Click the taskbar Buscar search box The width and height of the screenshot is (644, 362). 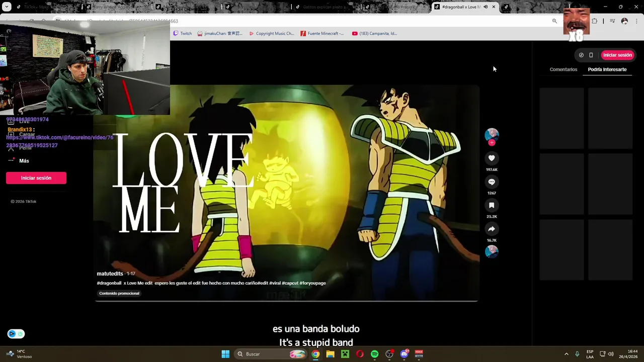(271, 354)
